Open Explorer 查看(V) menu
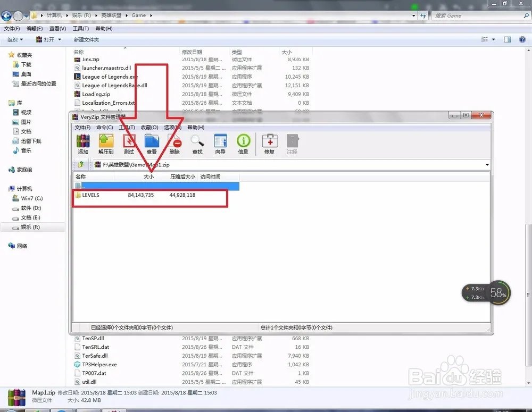 (x=57, y=29)
